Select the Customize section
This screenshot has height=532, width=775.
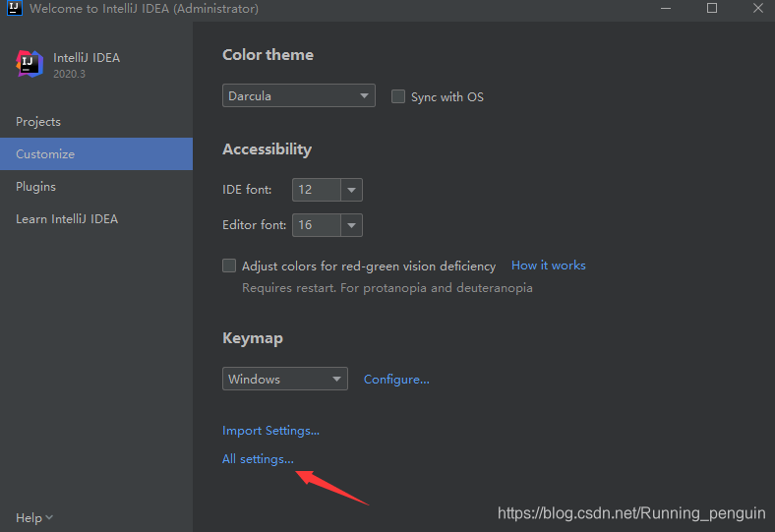[x=96, y=154]
